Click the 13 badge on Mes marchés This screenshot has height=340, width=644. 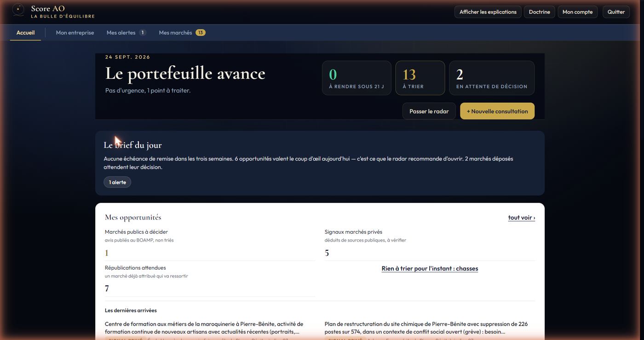pos(201,33)
